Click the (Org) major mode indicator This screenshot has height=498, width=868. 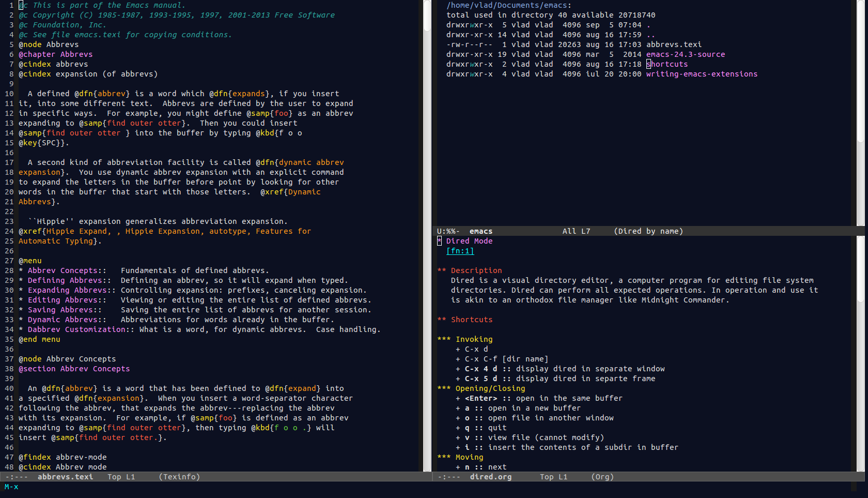602,477
